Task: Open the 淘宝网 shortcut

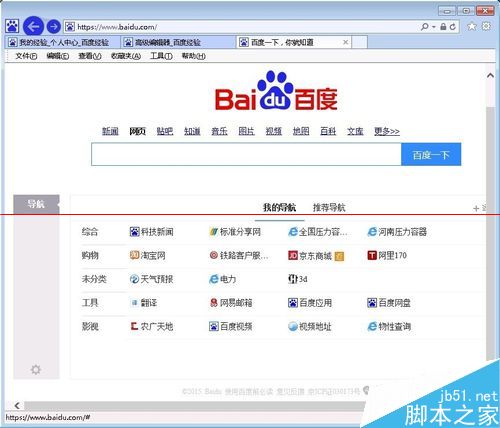Action: pos(148,256)
